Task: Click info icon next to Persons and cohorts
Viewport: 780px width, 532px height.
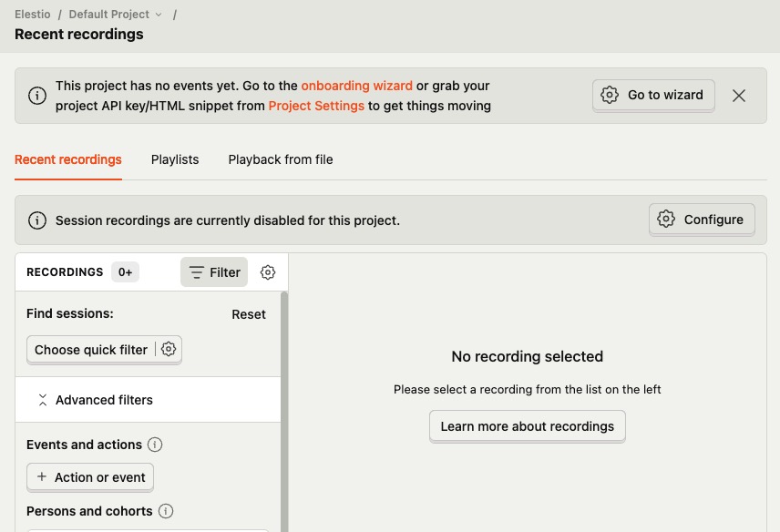Action: click(166, 511)
